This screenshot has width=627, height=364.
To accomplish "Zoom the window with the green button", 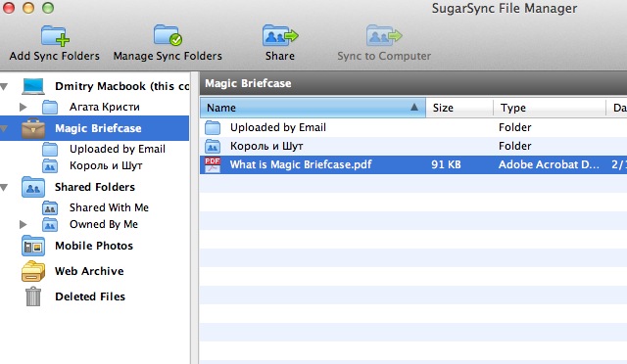I will coord(48,8).
